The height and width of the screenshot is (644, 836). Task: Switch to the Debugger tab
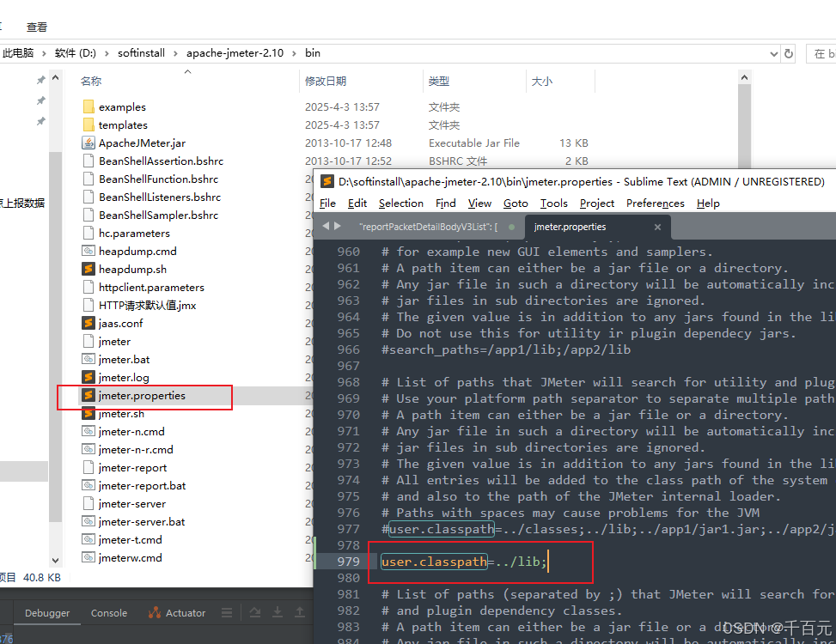click(x=47, y=613)
